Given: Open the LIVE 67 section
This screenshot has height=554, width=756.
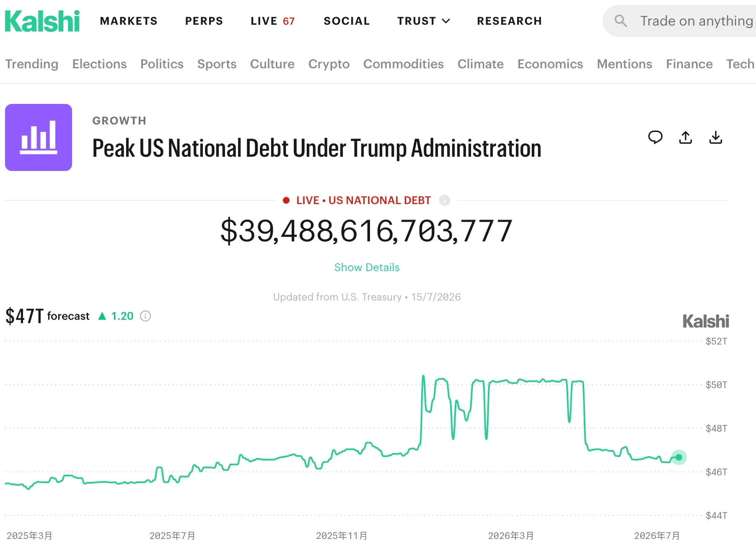Looking at the screenshot, I should tap(273, 21).
